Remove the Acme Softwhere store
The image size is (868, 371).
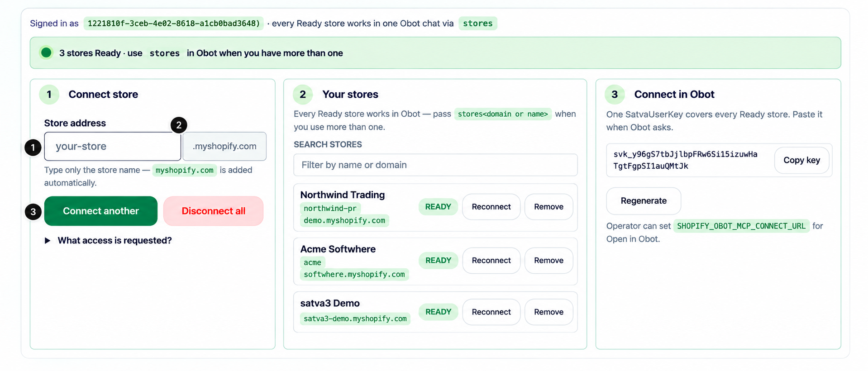(548, 261)
